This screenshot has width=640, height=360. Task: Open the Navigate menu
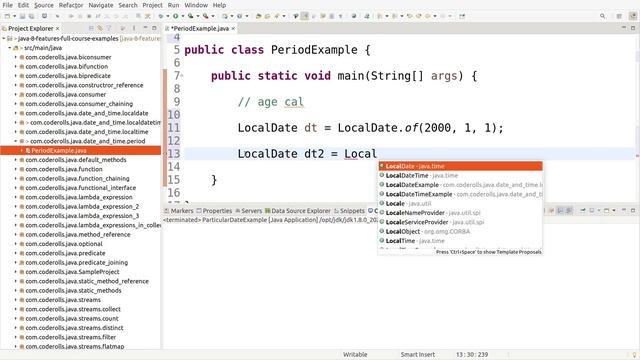point(101,5)
